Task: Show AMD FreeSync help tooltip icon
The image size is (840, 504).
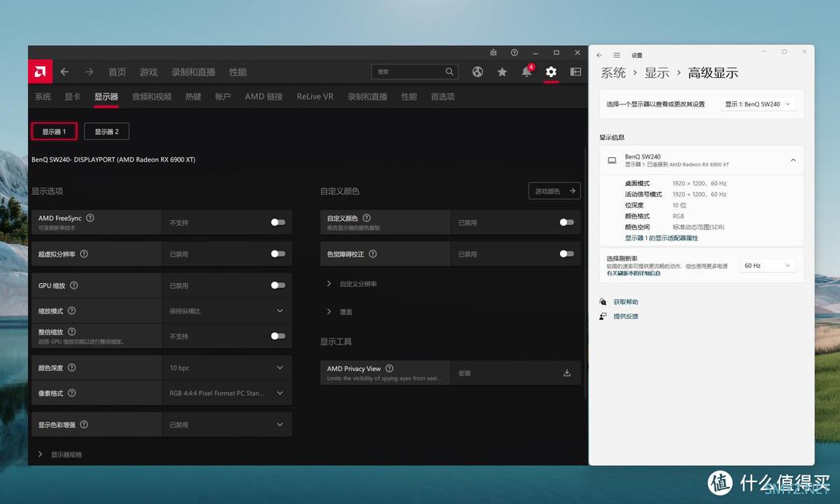Action: [x=90, y=218]
